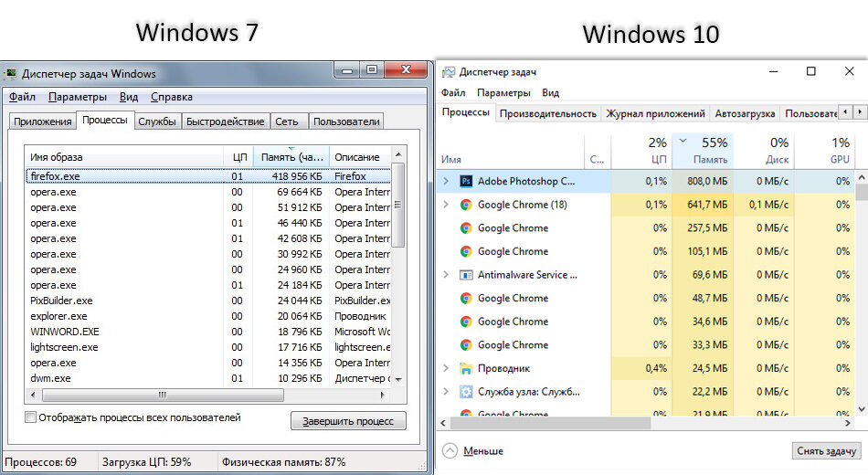This screenshot has height=475, width=868.
Task: Sort by Диск column header in Windows 10
Action: (764, 150)
